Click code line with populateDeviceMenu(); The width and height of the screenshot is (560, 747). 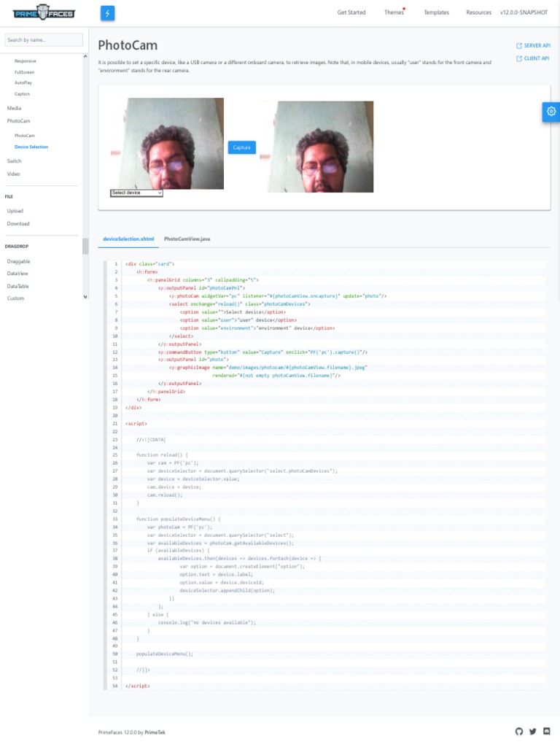165,654
